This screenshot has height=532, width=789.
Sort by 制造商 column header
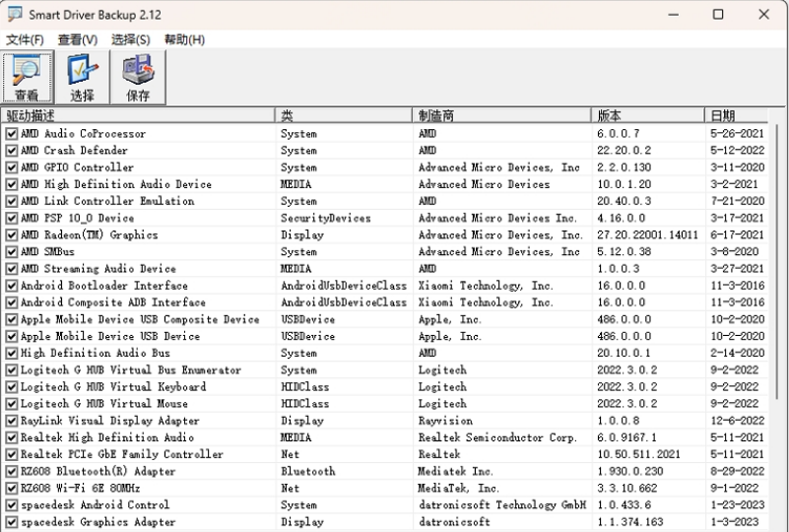click(x=501, y=116)
